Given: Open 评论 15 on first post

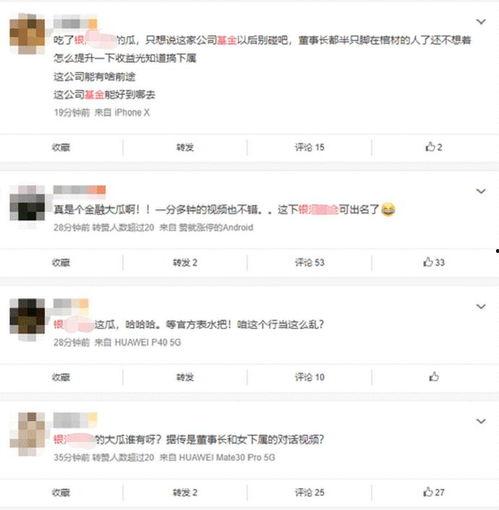Looking at the screenshot, I should 309,147.
